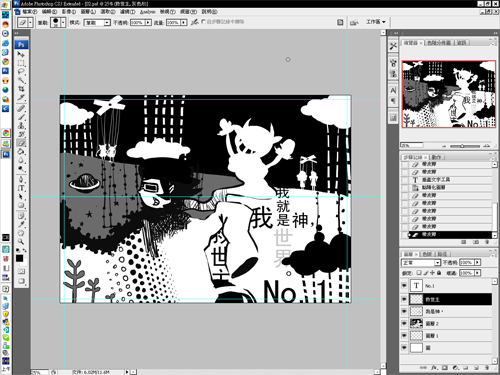500x375 pixels.
Task: Open the layer opacity arrow in Layers panel
Action: 478,263
